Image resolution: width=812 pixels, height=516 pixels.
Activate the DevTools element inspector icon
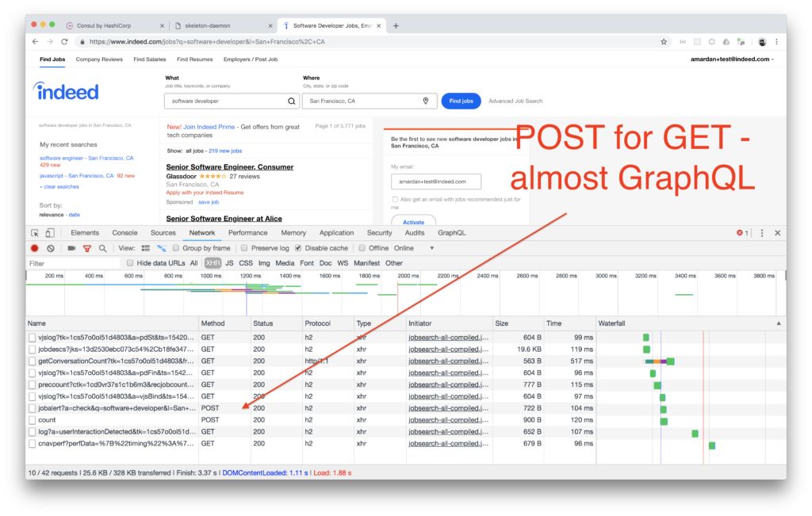35,233
